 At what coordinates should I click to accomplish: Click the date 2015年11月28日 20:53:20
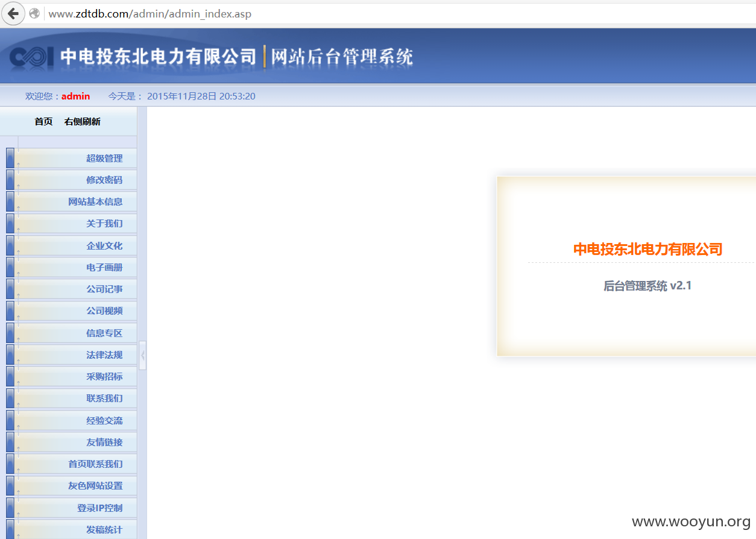201,96
